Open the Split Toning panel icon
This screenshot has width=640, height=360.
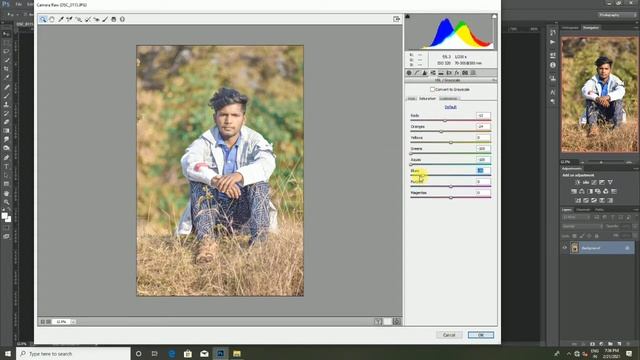pyautogui.click(x=441, y=73)
